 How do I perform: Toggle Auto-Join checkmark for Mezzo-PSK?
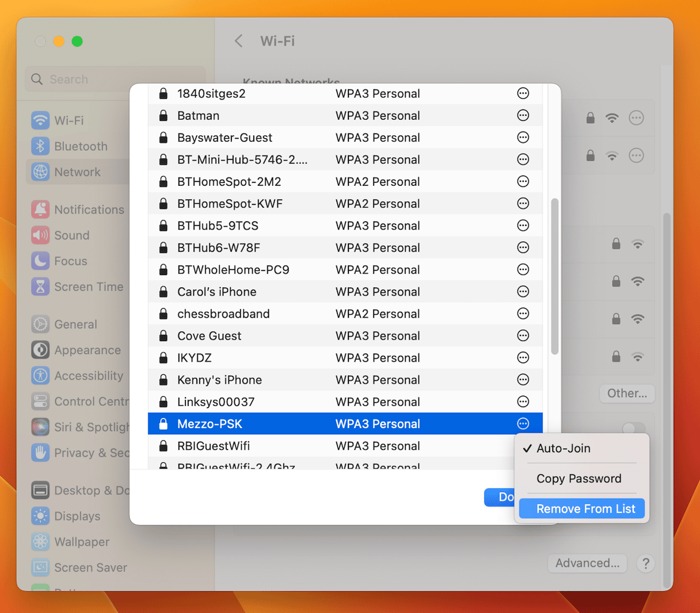pyautogui.click(x=563, y=448)
